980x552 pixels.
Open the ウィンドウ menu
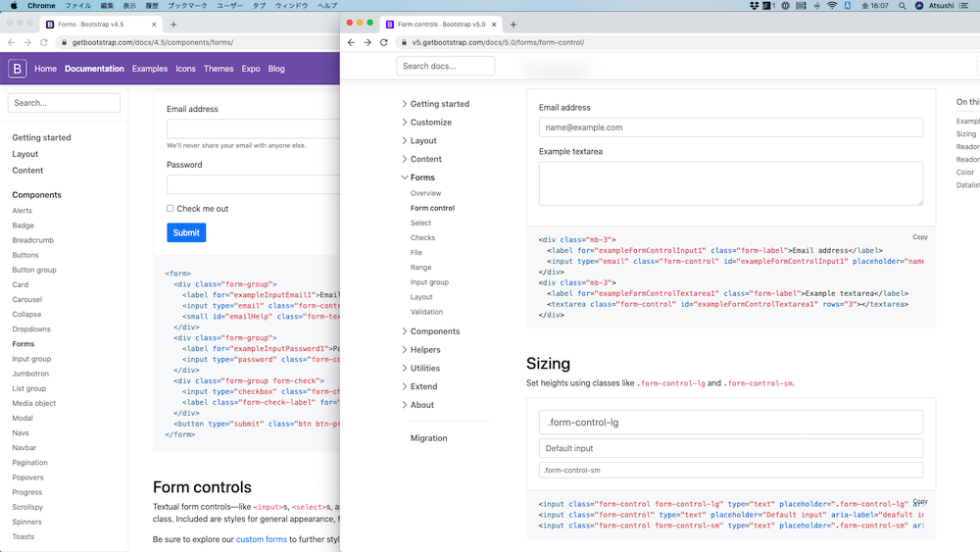coord(291,6)
